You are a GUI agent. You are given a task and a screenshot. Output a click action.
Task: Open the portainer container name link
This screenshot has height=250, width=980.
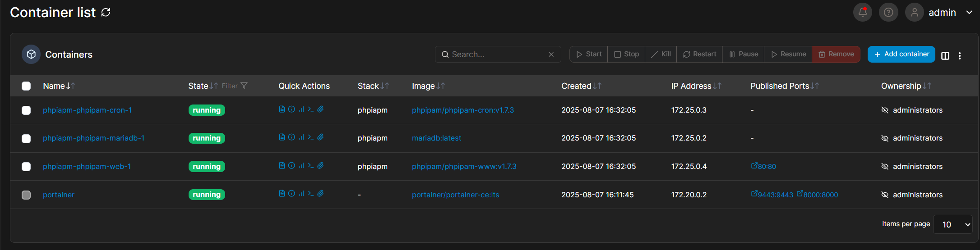click(59, 195)
